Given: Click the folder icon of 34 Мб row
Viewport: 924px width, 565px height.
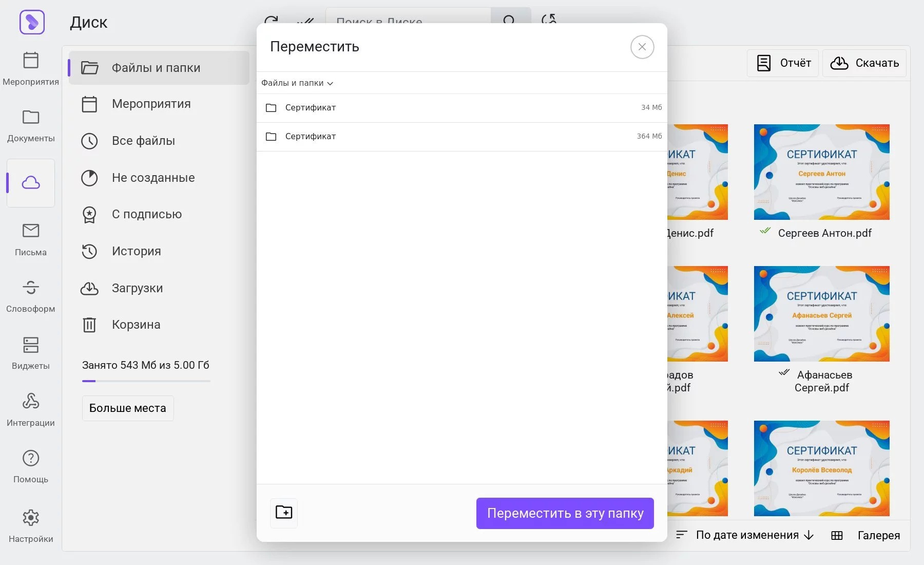Looking at the screenshot, I should [271, 108].
